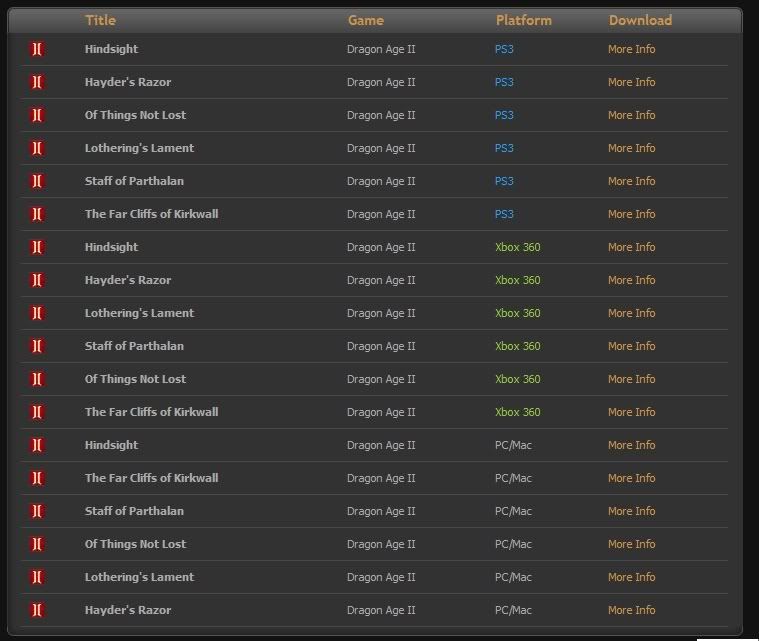The height and width of the screenshot is (641, 759).
Task: Open More Info for PS3 Far Cliffs of Kirkwall
Action: 632,214
